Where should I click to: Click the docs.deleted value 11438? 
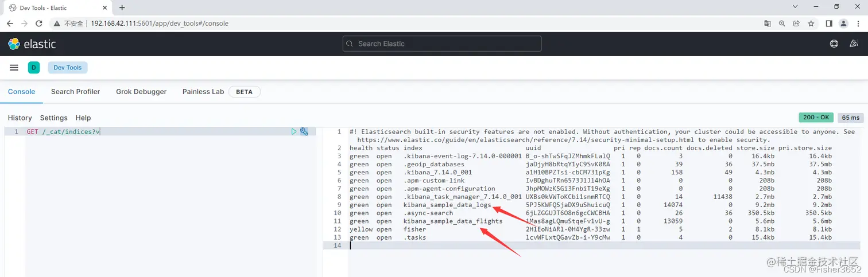723,197
